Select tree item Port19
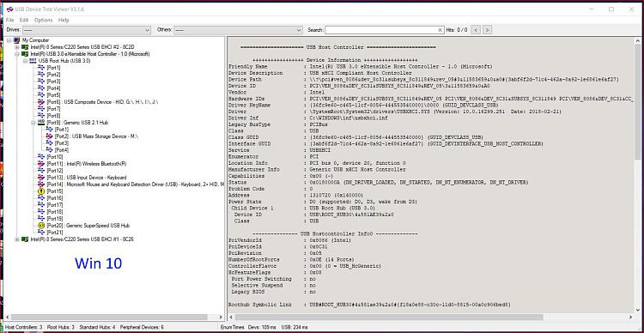644x333 pixels. tap(55, 219)
